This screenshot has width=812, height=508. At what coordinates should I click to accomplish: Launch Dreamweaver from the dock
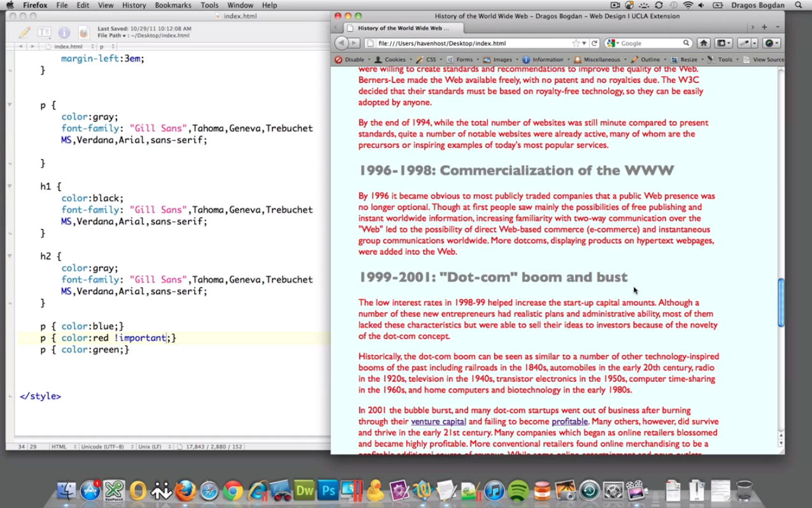[304, 491]
